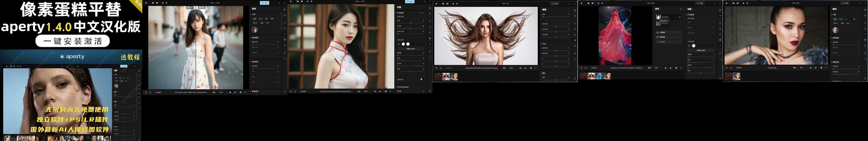Hide the Person(s) 1 mask layer
Image resolution: width=868 pixels, height=141 pixels.
[x=680, y=17]
